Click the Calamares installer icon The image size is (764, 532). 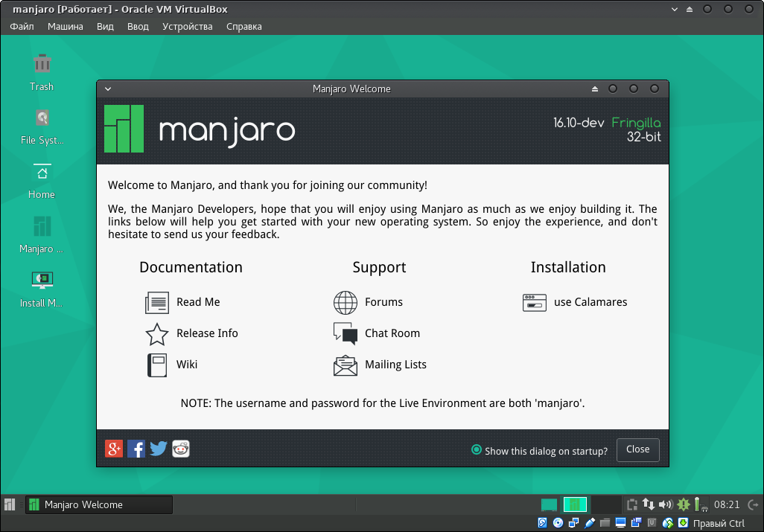pyautogui.click(x=535, y=302)
